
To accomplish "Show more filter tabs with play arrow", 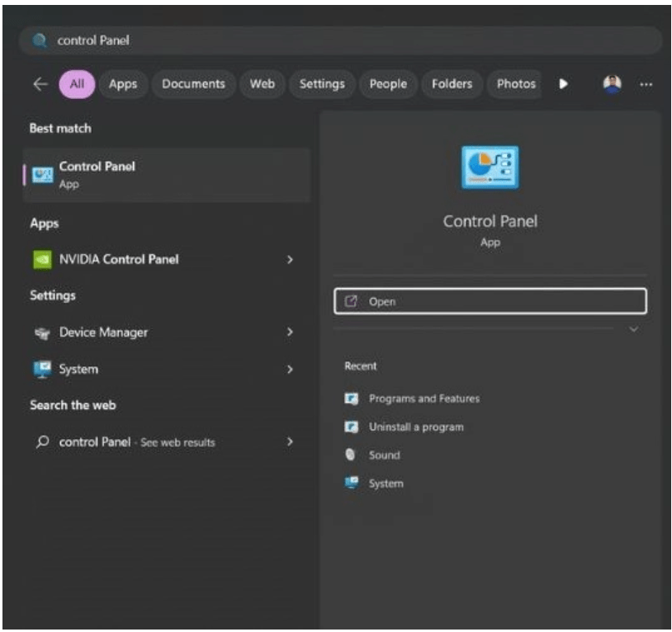I will tap(564, 84).
